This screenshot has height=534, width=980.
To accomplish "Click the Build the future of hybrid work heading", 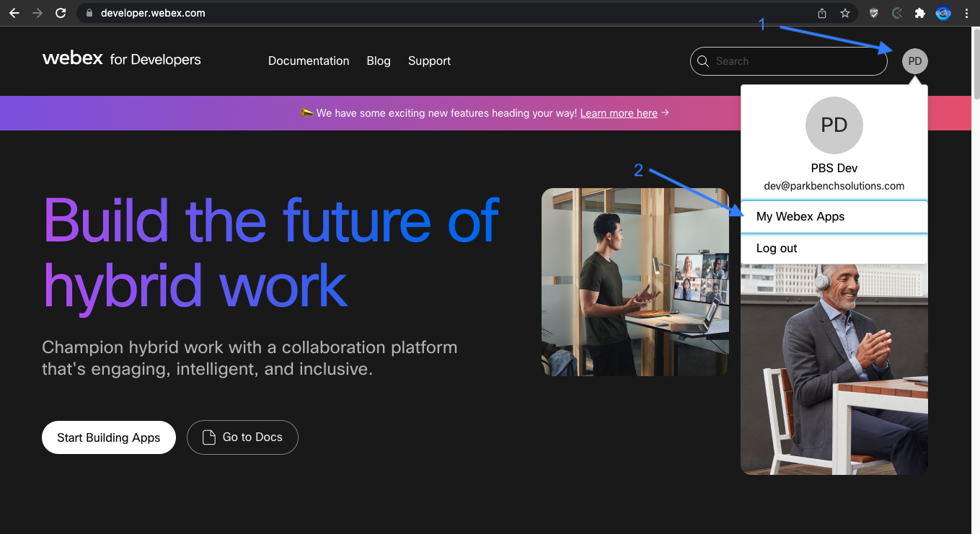I will point(271,254).
